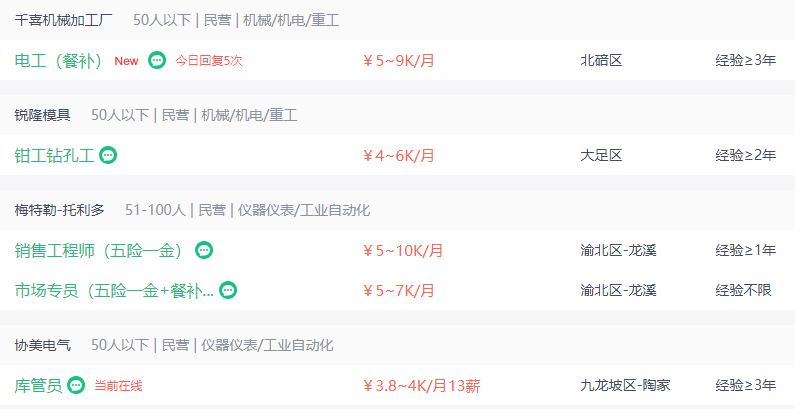This screenshot has height=409, width=795.
Task: Open the 电工（餐补） job posting
Action: click(x=59, y=61)
